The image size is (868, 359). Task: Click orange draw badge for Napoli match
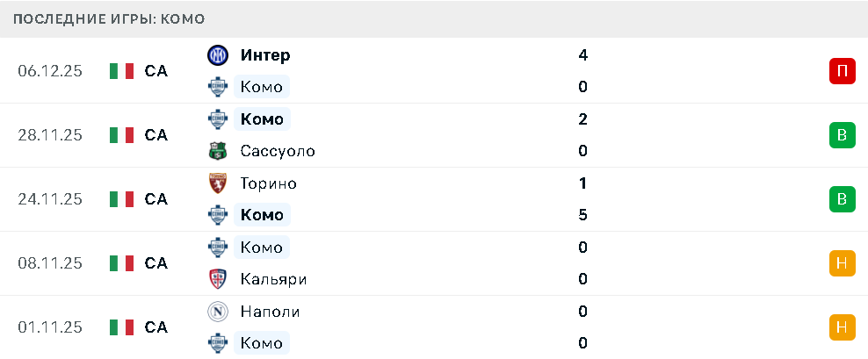[x=842, y=327]
